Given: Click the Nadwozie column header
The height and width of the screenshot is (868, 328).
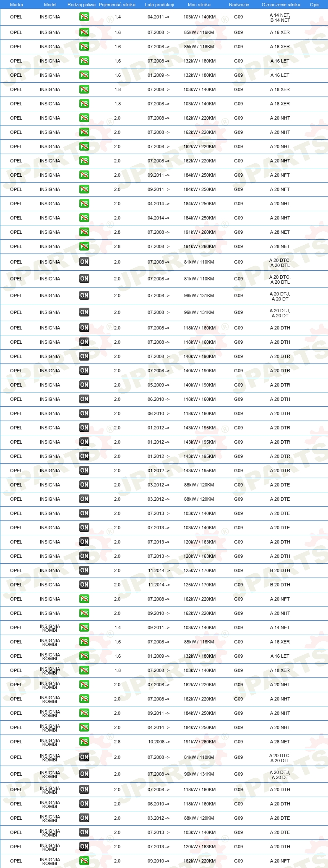Looking at the screenshot, I should (239, 5).
